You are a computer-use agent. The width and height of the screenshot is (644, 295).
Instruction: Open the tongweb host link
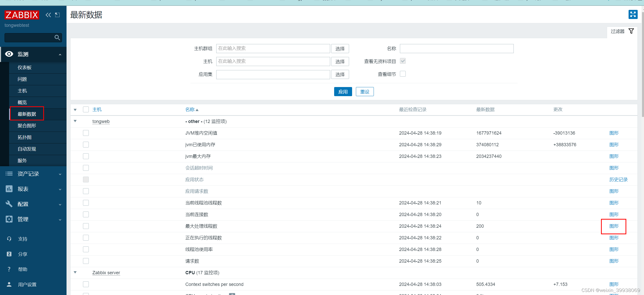click(101, 121)
